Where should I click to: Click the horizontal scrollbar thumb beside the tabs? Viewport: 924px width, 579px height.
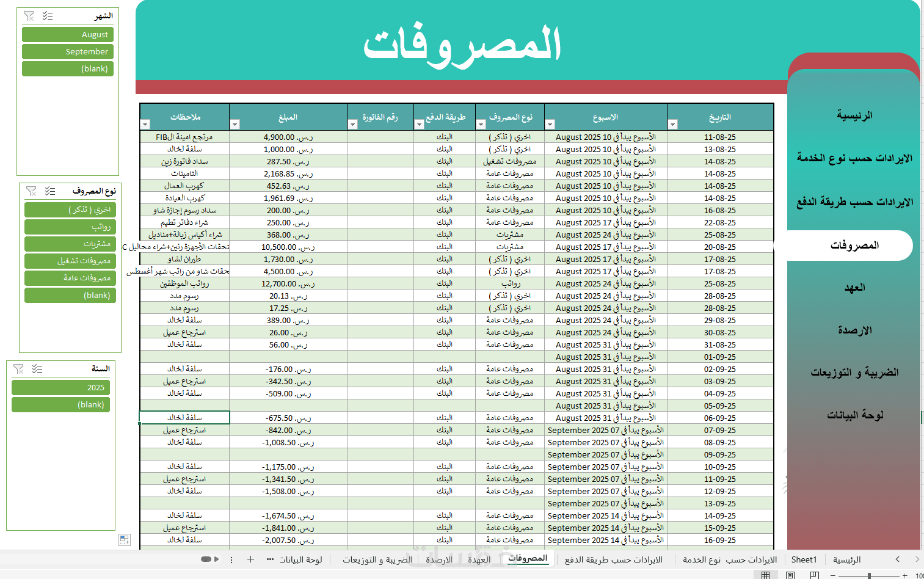click(206, 559)
